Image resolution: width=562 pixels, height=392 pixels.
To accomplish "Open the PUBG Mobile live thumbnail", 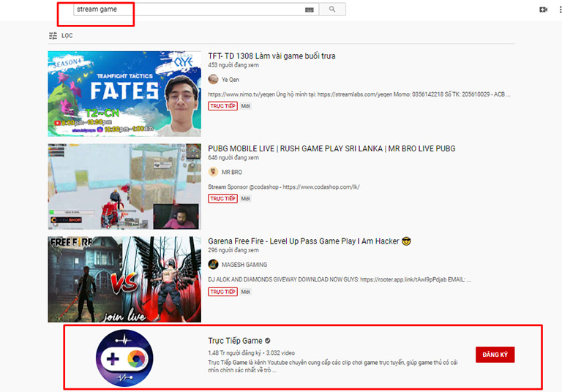I will [x=124, y=186].
